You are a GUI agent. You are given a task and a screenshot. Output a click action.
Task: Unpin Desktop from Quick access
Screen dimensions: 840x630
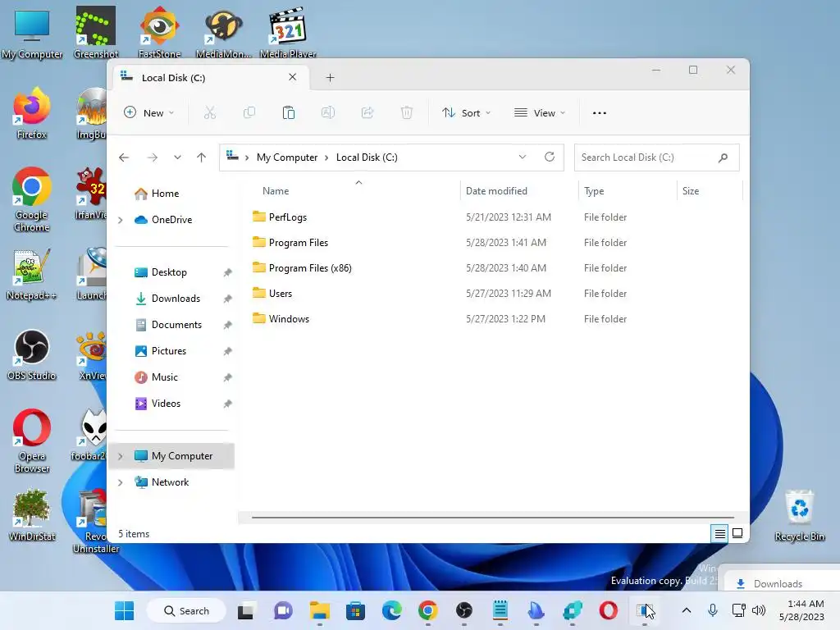(x=228, y=272)
